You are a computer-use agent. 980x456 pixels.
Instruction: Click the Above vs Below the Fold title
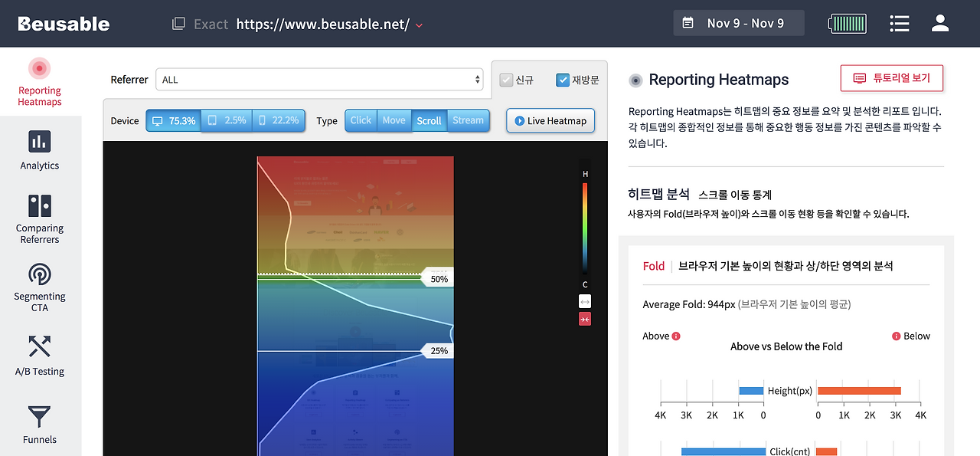[786, 346]
